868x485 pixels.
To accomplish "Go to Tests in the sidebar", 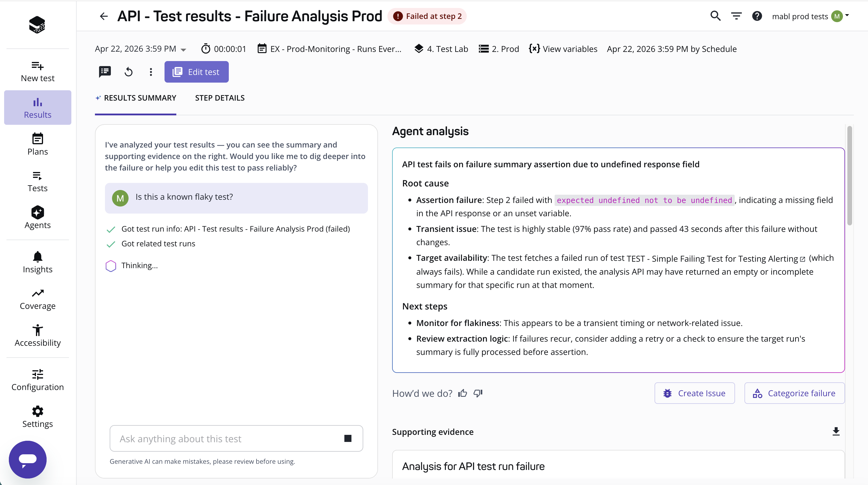I will pyautogui.click(x=37, y=181).
